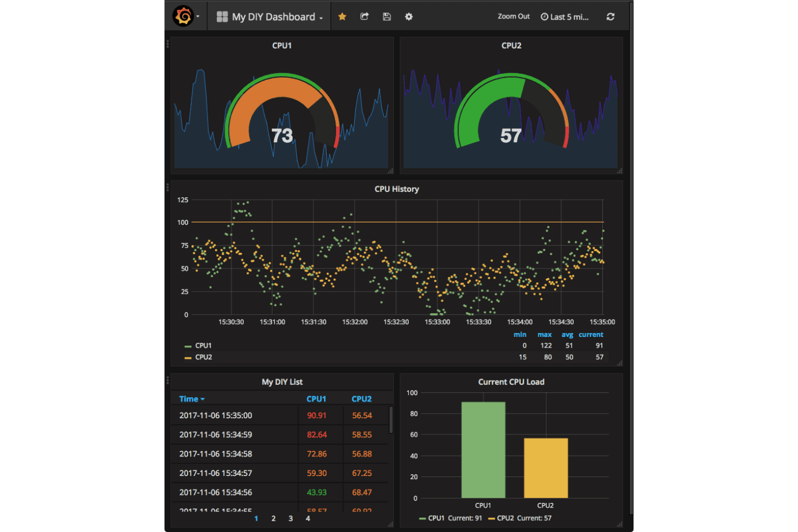The width and height of the screenshot is (798, 532).
Task: Click yellow CPU2 color line in CPU History legend
Action: [188, 357]
